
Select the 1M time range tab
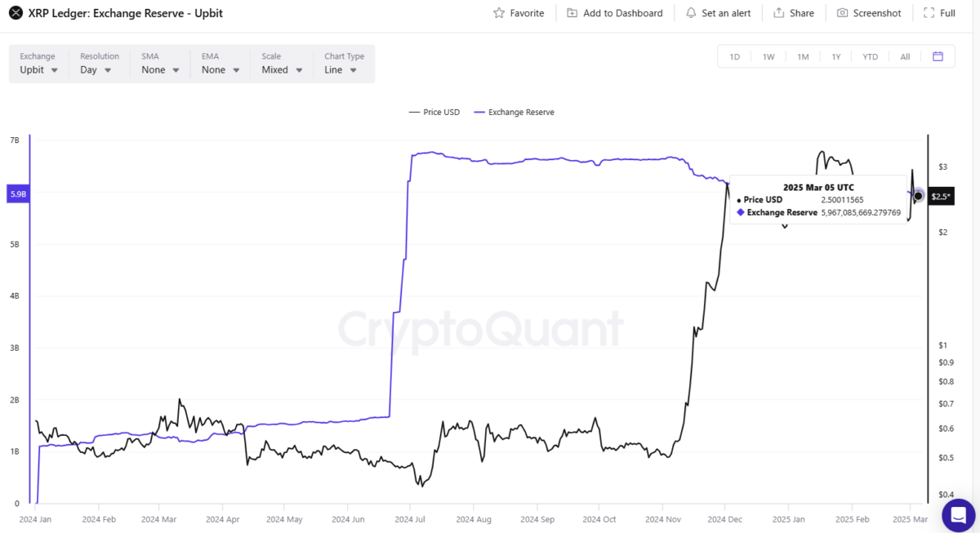pos(803,56)
